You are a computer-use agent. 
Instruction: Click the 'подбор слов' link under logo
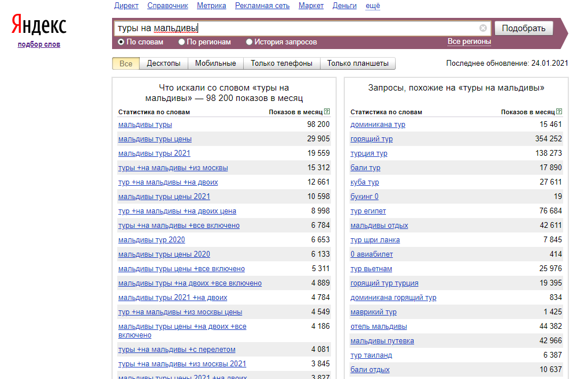(39, 44)
